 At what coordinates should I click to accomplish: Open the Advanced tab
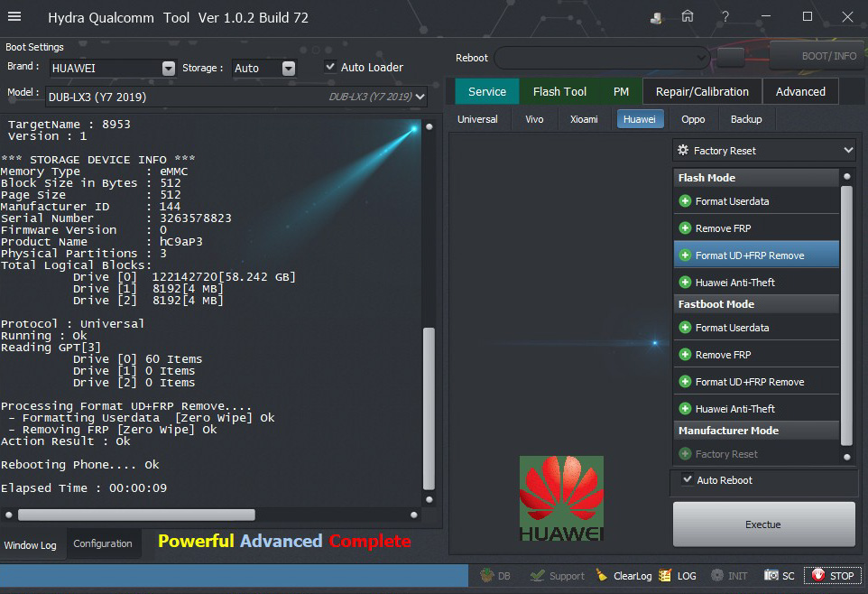point(800,91)
